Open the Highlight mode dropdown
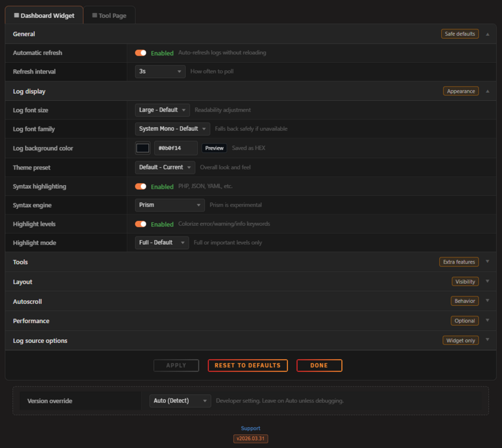The width and height of the screenshot is (502, 448). 162,243
